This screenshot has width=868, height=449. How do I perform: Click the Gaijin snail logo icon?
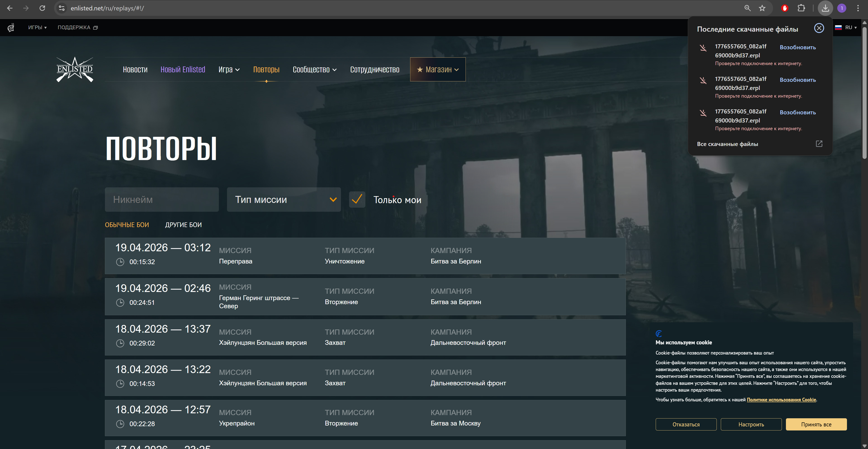pyautogui.click(x=11, y=28)
